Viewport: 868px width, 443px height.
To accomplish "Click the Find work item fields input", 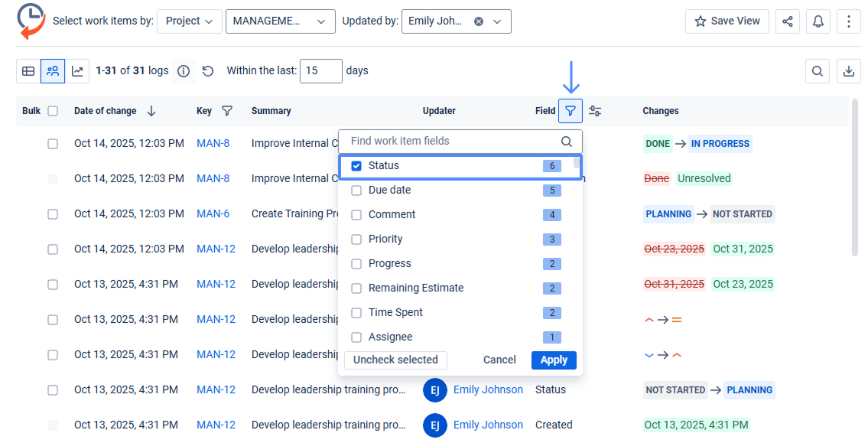I will coord(451,142).
